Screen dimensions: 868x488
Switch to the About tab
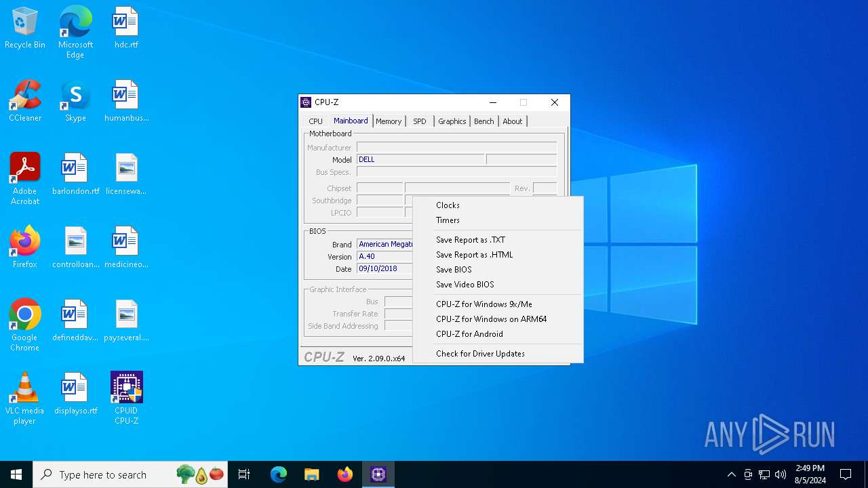(513, 121)
